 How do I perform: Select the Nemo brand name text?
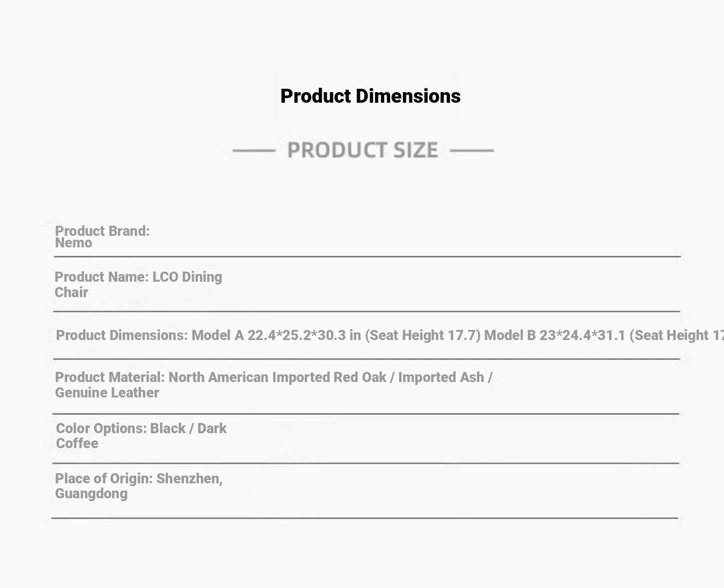[73, 243]
